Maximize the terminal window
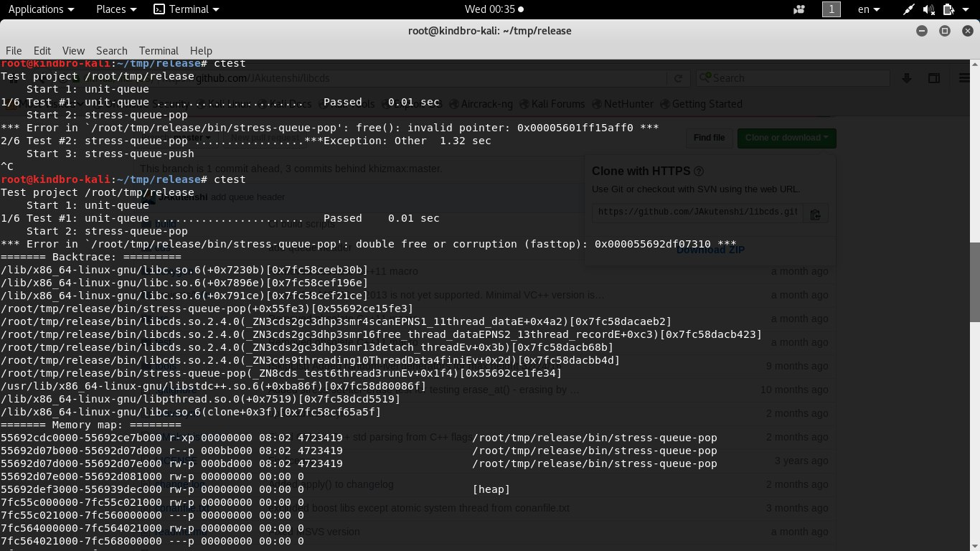The width and height of the screenshot is (980, 551). (x=944, y=31)
